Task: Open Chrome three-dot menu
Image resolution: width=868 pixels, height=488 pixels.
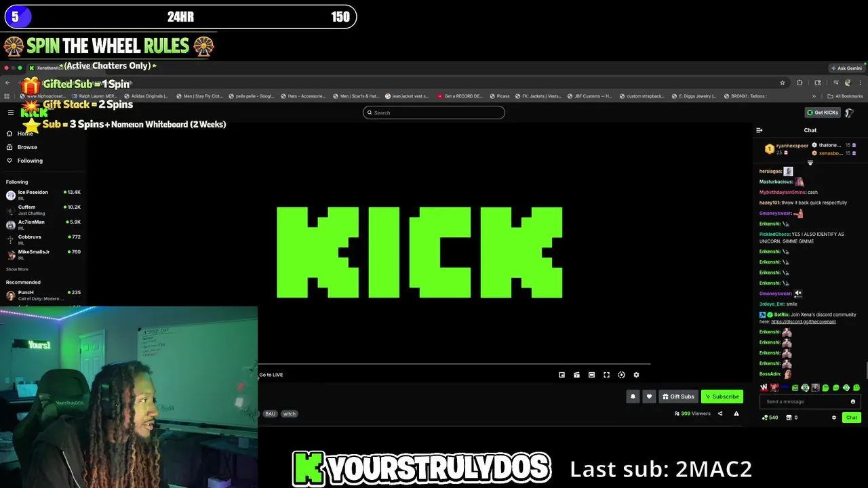Action: [x=861, y=83]
